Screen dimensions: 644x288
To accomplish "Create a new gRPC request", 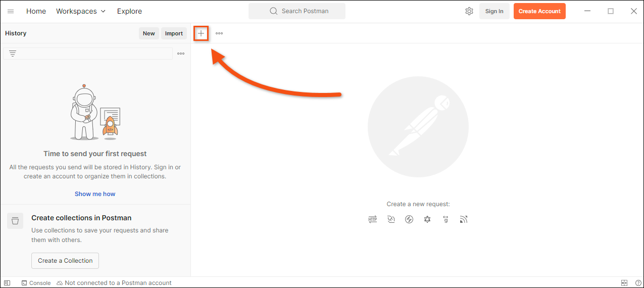I will click(x=445, y=219).
